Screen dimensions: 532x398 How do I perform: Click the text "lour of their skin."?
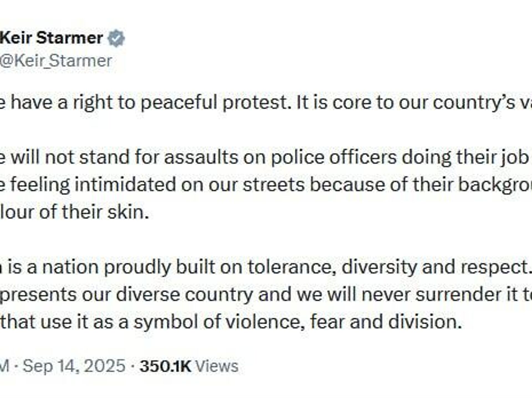coord(74,212)
